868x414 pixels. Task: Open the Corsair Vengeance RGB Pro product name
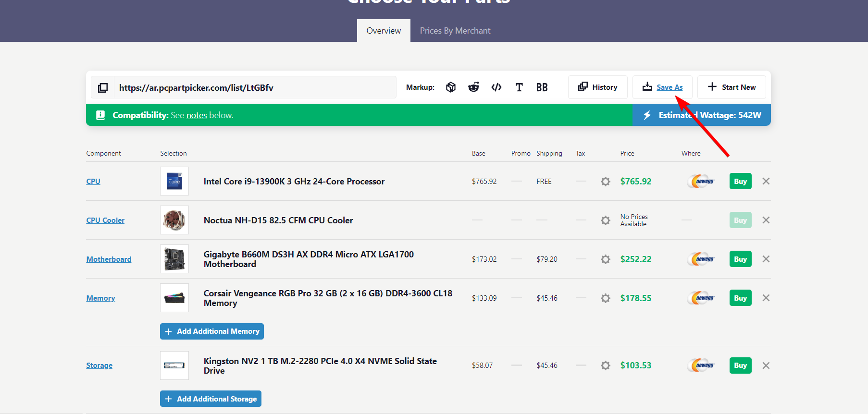pyautogui.click(x=328, y=298)
